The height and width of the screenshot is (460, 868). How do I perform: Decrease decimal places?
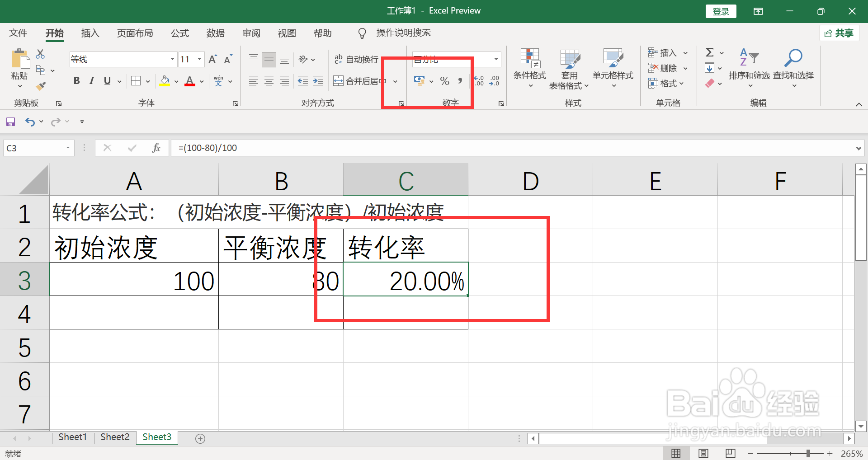click(x=495, y=81)
